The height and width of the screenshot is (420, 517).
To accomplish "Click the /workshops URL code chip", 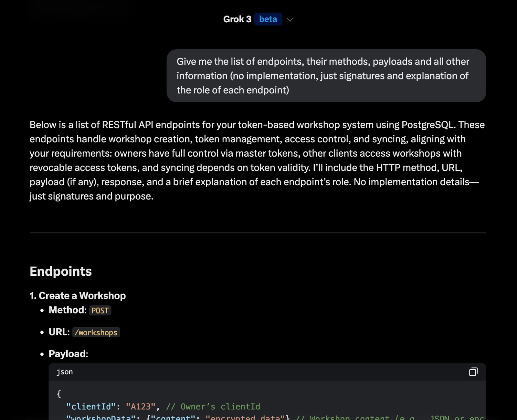I will [96, 333].
